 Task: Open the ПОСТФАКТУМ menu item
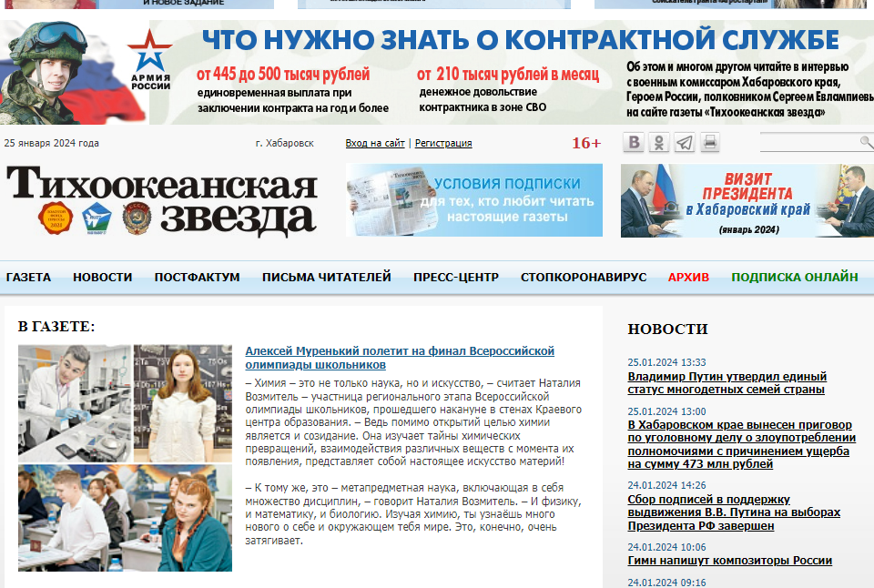click(x=197, y=277)
